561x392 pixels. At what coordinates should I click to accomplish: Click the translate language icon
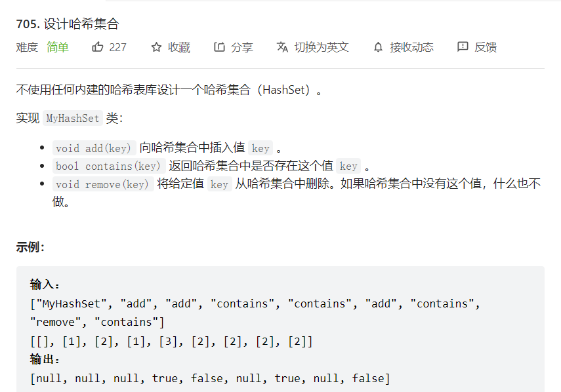coord(282,47)
